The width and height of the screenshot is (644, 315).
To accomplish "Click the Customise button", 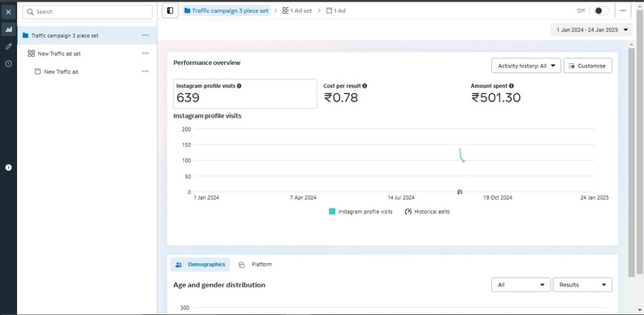I will (x=588, y=66).
